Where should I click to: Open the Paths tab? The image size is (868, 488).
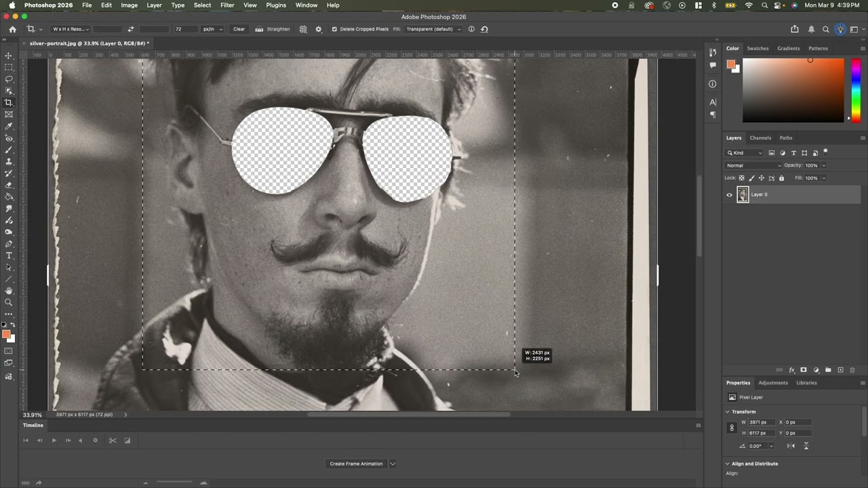[x=786, y=138]
